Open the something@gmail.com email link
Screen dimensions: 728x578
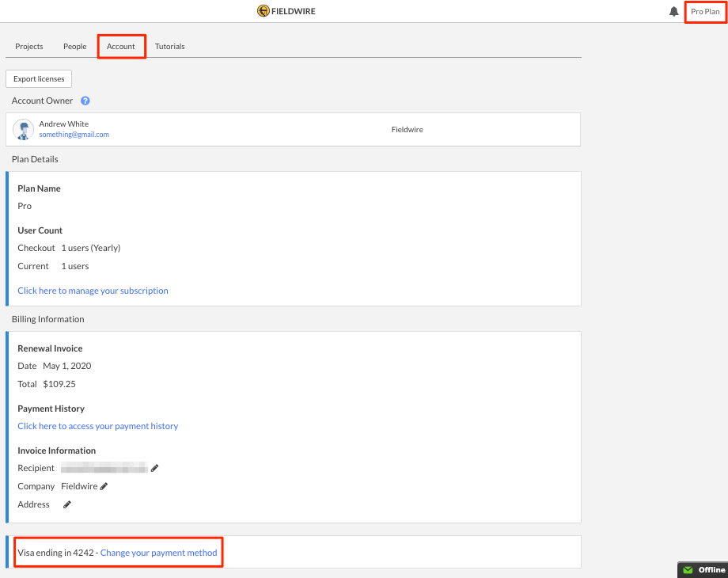click(x=74, y=135)
